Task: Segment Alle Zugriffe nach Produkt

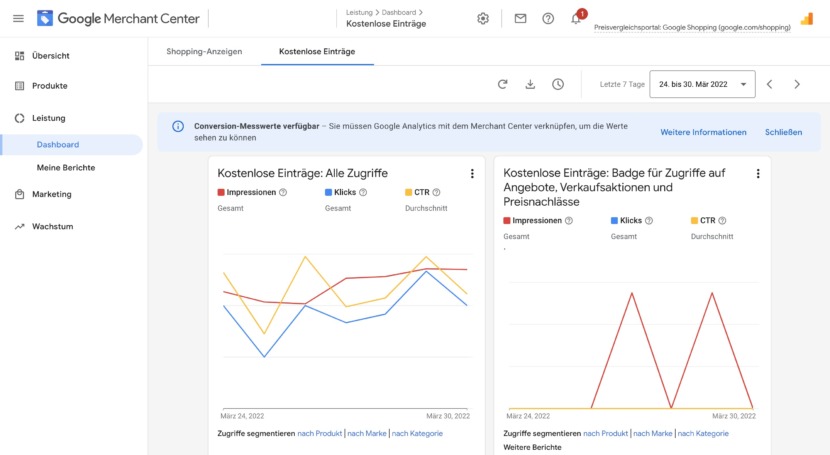Action: tap(320, 433)
